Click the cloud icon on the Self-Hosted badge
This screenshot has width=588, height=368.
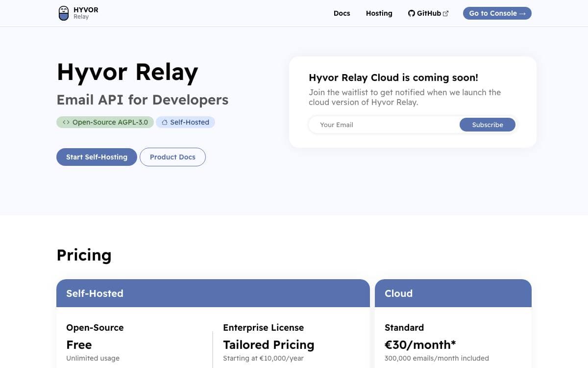(x=165, y=122)
